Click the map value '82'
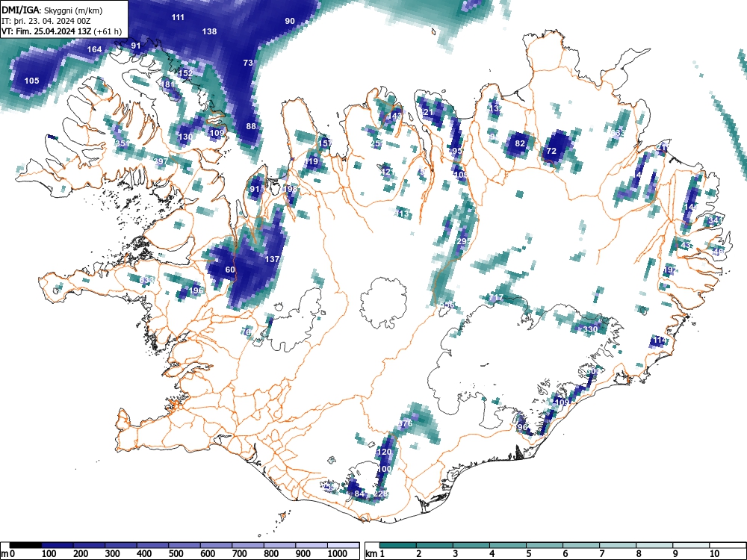The width and height of the screenshot is (747, 560). pyautogui.click(x=520, y=143)
